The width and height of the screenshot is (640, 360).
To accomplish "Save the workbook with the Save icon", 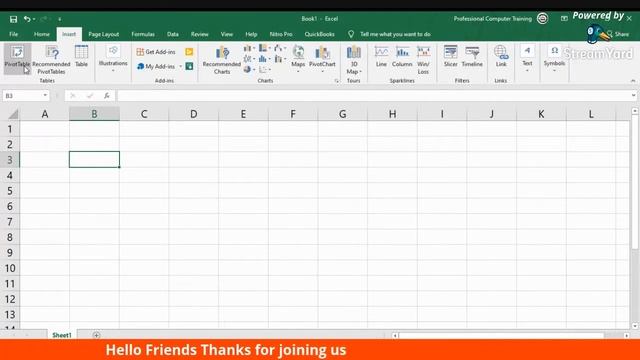I will point(13,19).
